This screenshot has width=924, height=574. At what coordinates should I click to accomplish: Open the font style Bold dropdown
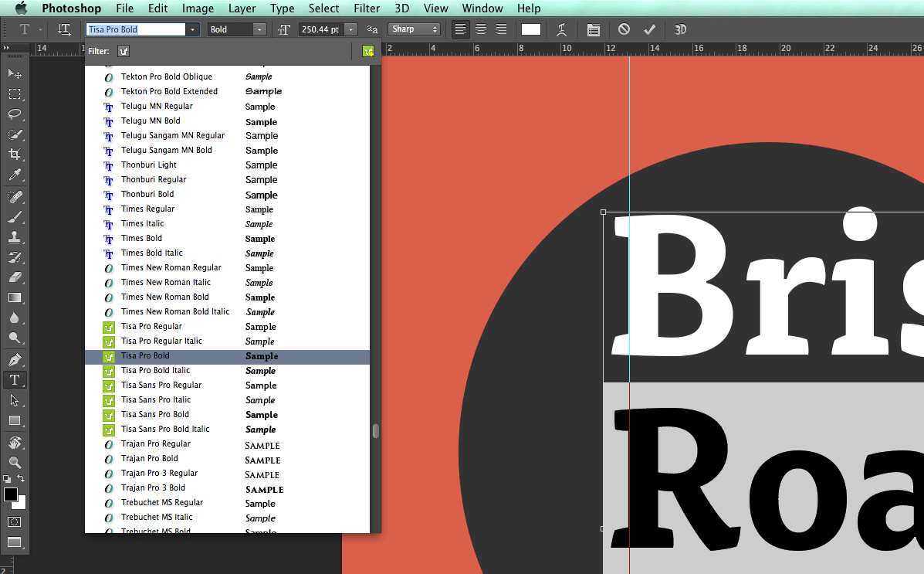259,29
